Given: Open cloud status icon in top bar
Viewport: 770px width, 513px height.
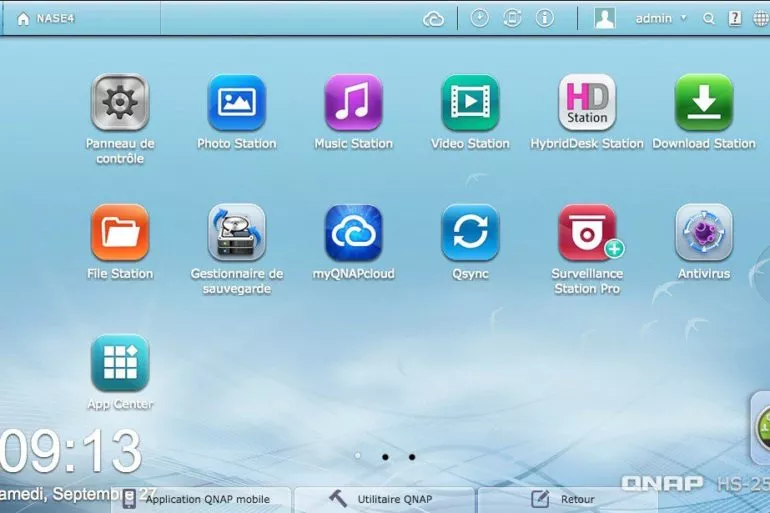Looking at the screenshot, I should point(433,19).
